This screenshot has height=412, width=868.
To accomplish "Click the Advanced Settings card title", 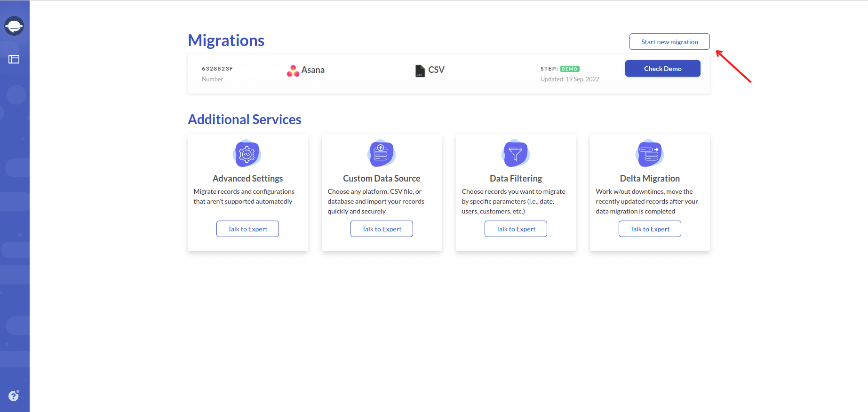I will (x=247, y=178).
